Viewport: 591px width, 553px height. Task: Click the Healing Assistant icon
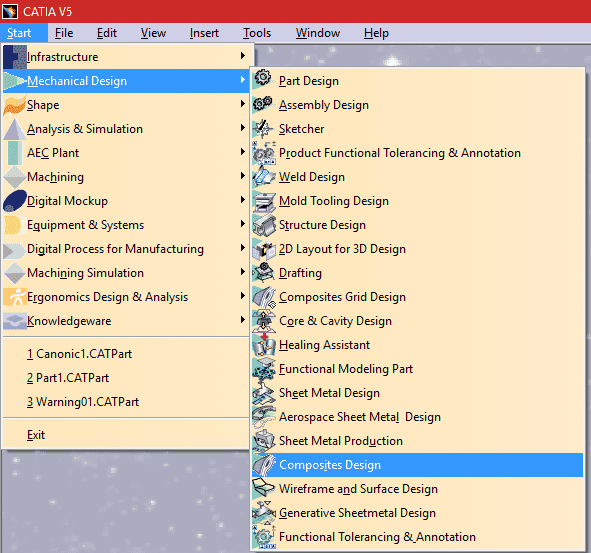(x=263, y=344)
